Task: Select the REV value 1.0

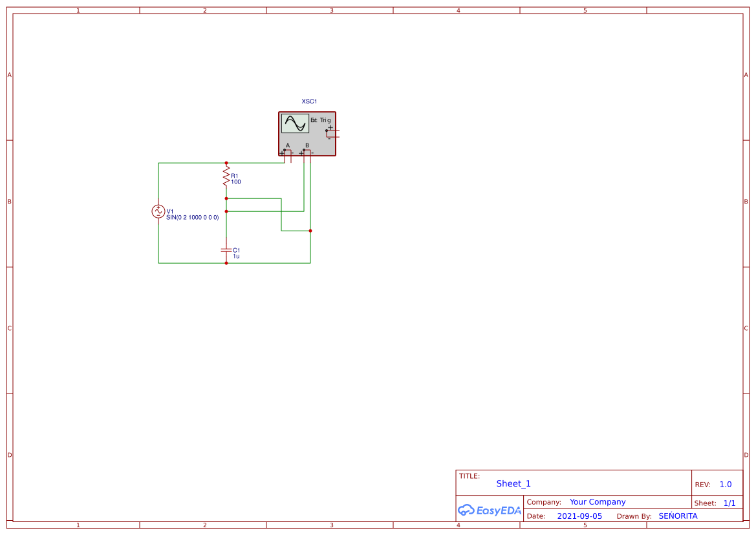Action: click(x=724, y=484)
